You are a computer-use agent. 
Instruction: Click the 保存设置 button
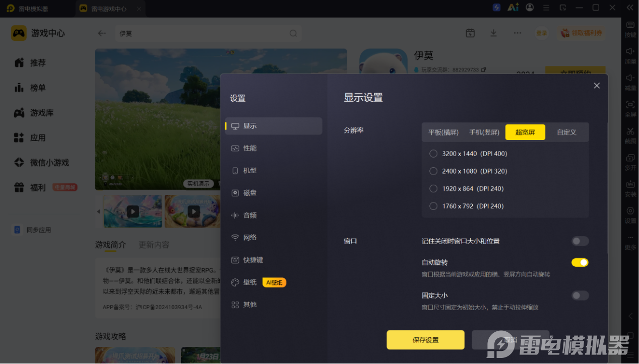(425, 340)
